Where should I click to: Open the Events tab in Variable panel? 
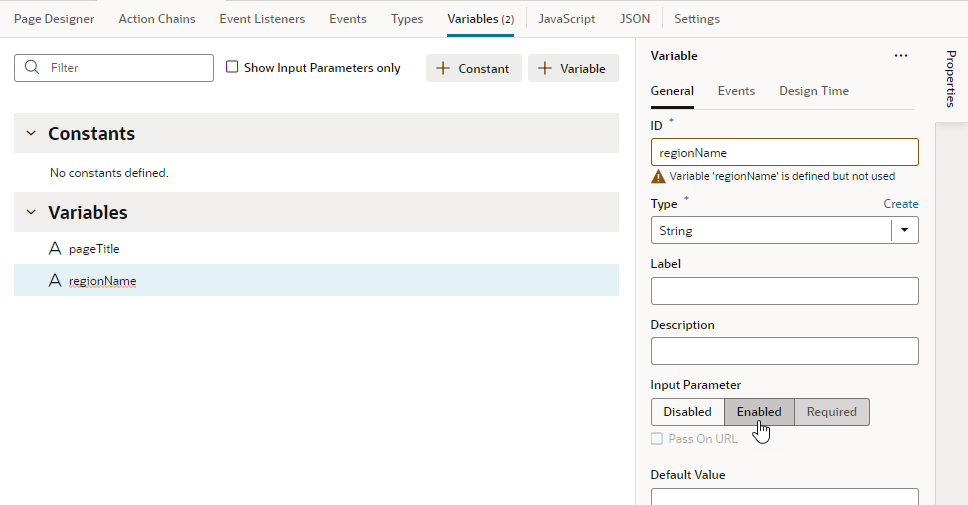[x=736, y=91]
